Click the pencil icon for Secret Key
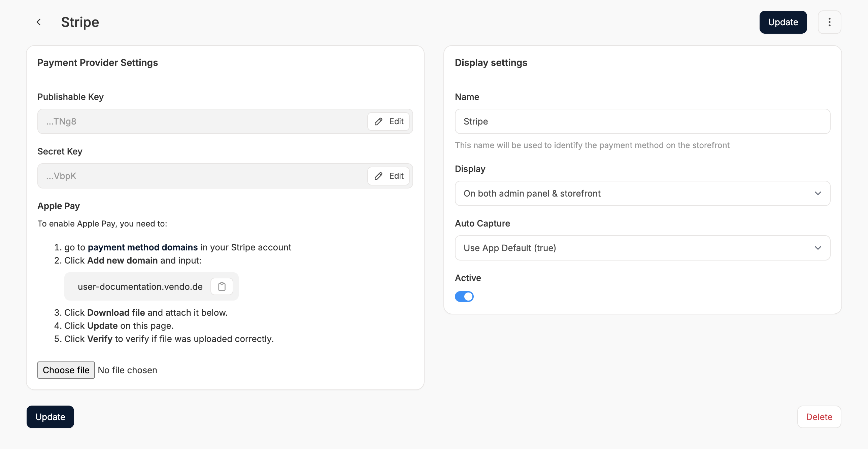Viewport: 868px width, 449px height. [378, 176]
